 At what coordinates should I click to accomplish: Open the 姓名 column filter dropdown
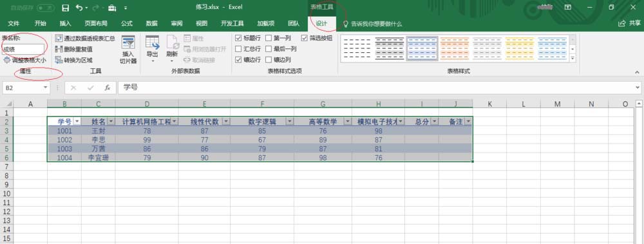[x=111, y=122]
